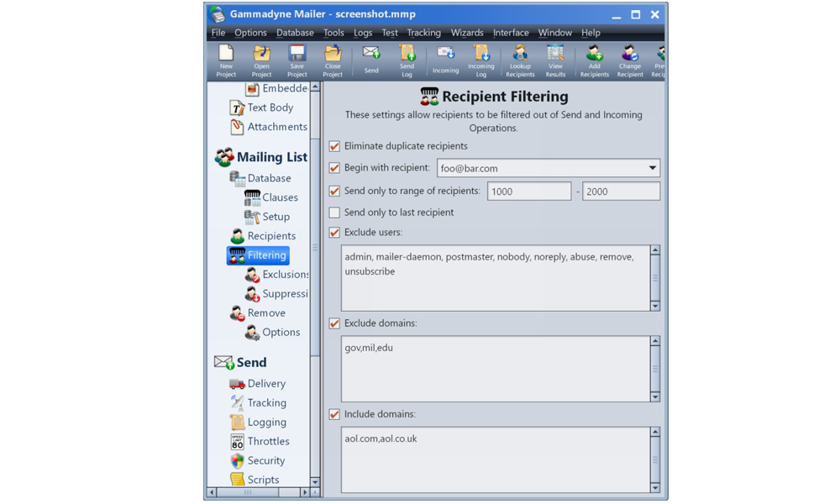Open the Wizards menu
The image size is (840, 504).
point(467,33)
